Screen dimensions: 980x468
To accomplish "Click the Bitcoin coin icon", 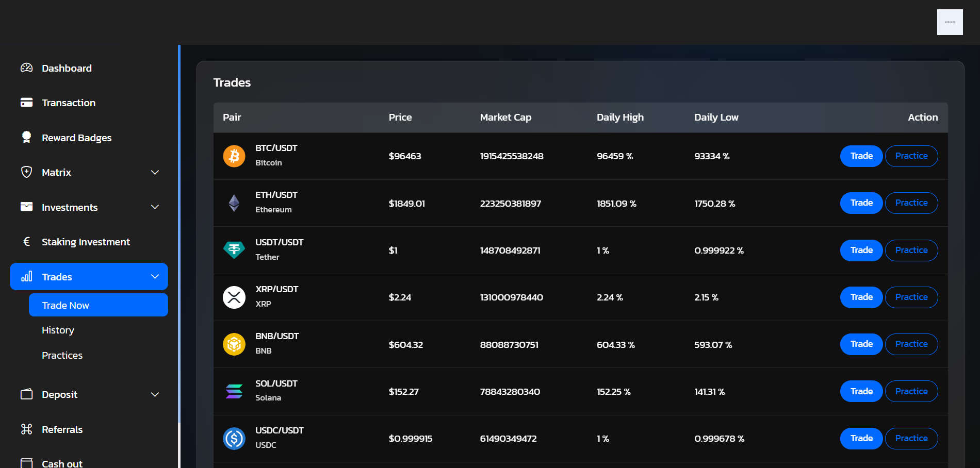I will point(234,156).
